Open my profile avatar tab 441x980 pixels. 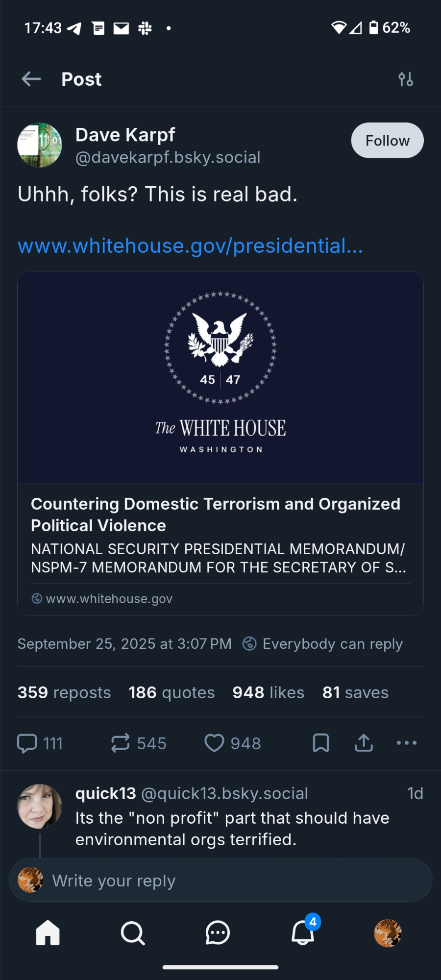click(x=388, y=932)
